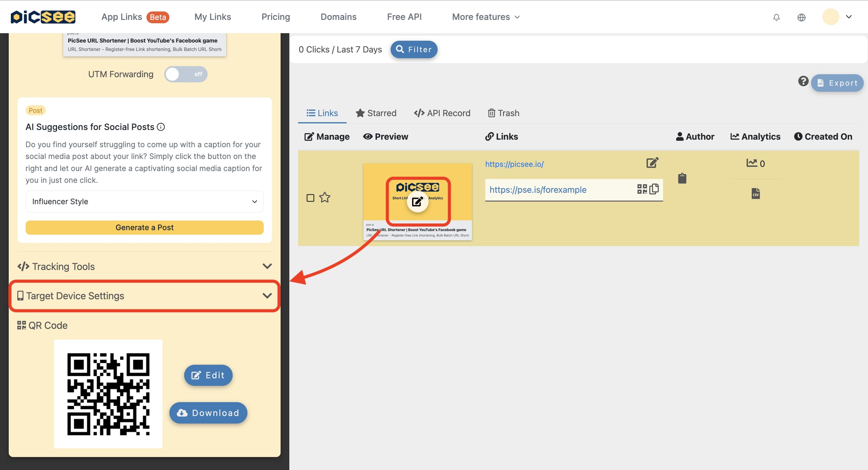Click the user avatar circle
The width and height of the screenshot is (868, 470).
pyautogui.click(x=831, y=17)
